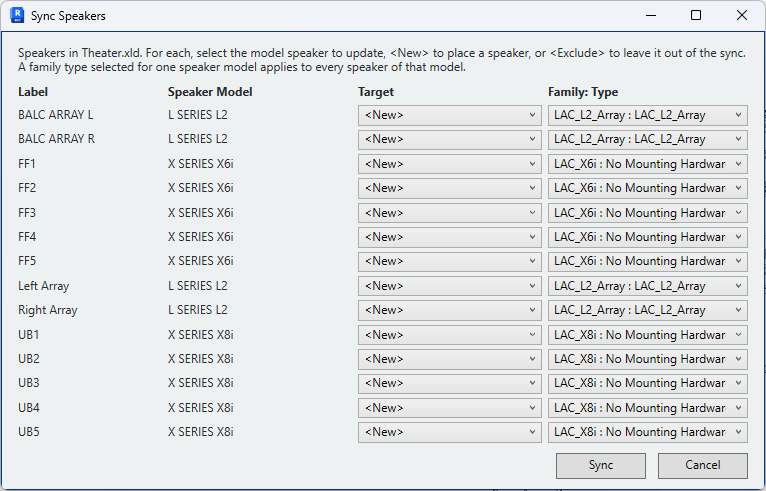Click the FF3 label

point(27,213)
